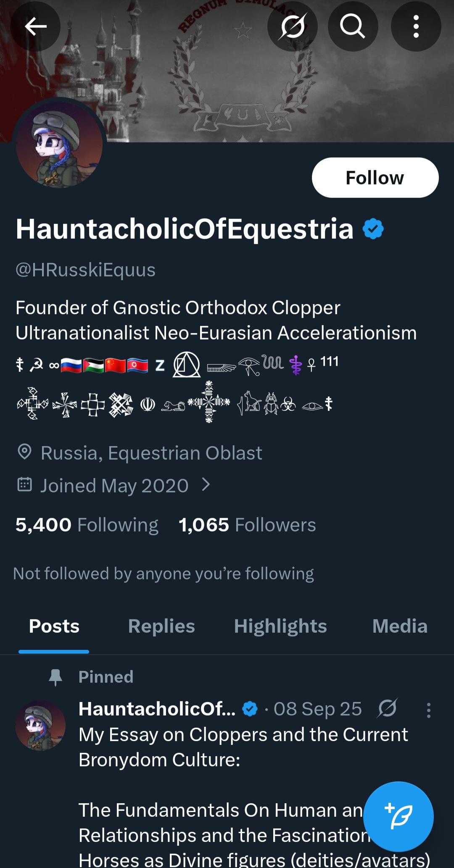
Task: Tap the Grok icon on pinned post
Action: pyautogui.click(x=387, y=709)
